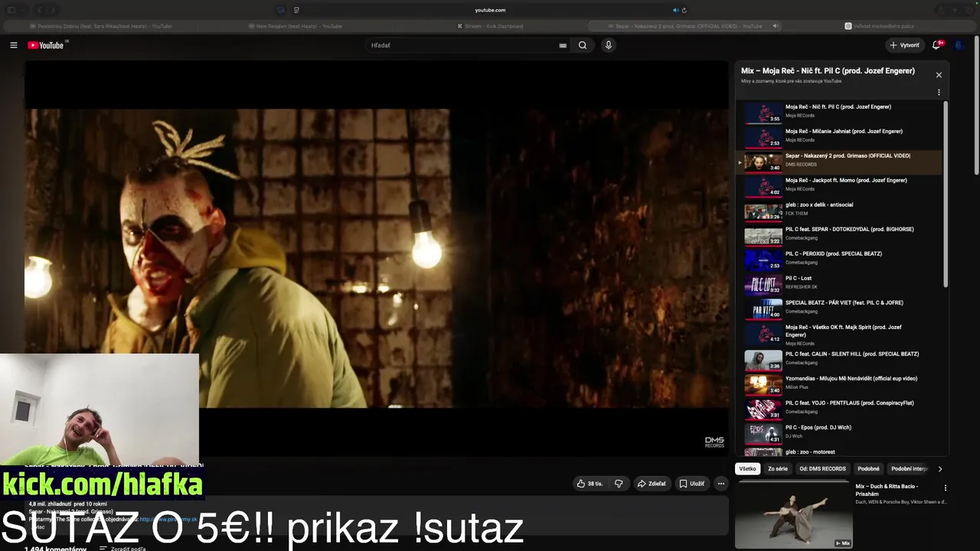Screen dimensions: 980x551
Task: Play Moja Reč - Nič ft. Pil C
Action: pyautogui.click(x=842, y=113)
